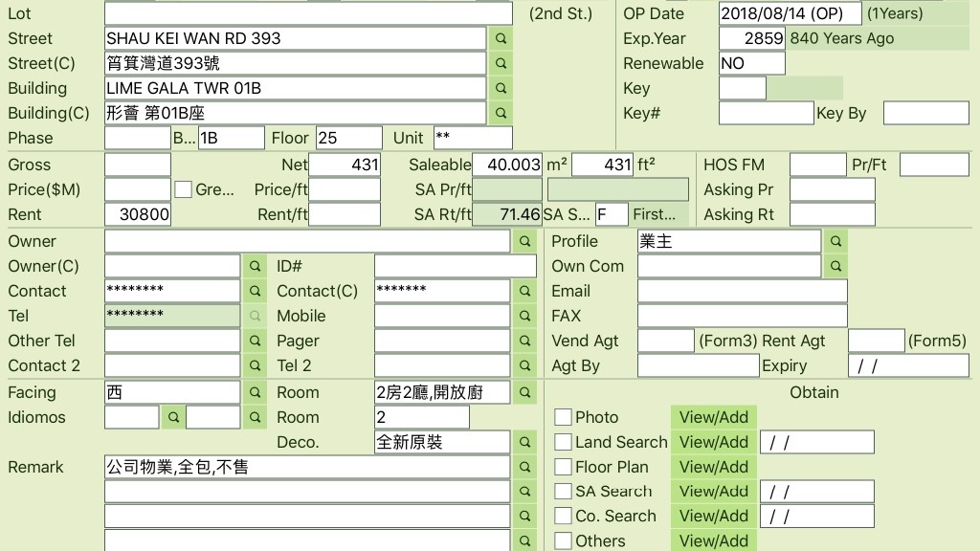
Task: Click the search icon beside Owner(C) field
Action: pyautogui.click(x=255, y=266)
